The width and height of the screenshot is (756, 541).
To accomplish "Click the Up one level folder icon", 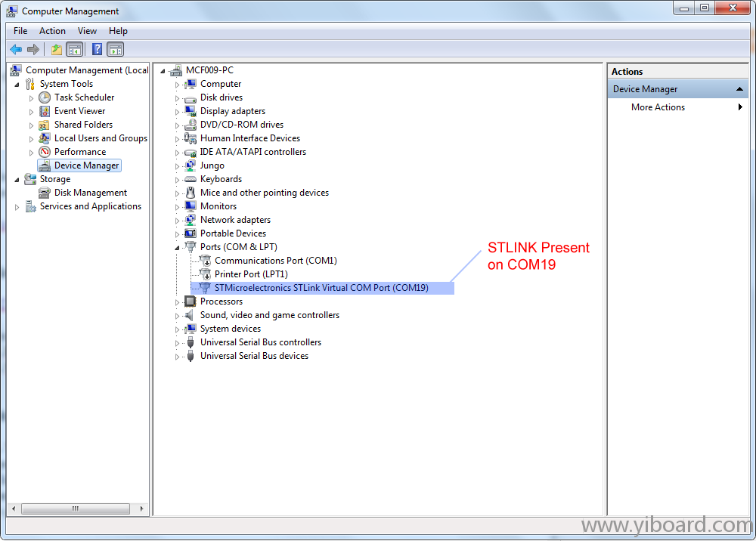I will [56, 50].
